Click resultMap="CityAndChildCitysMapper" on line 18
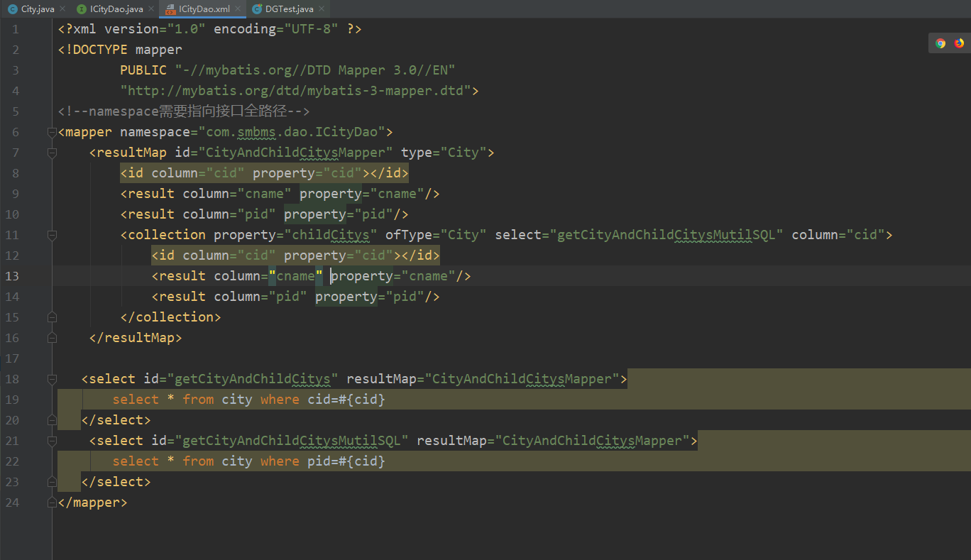 483,379
